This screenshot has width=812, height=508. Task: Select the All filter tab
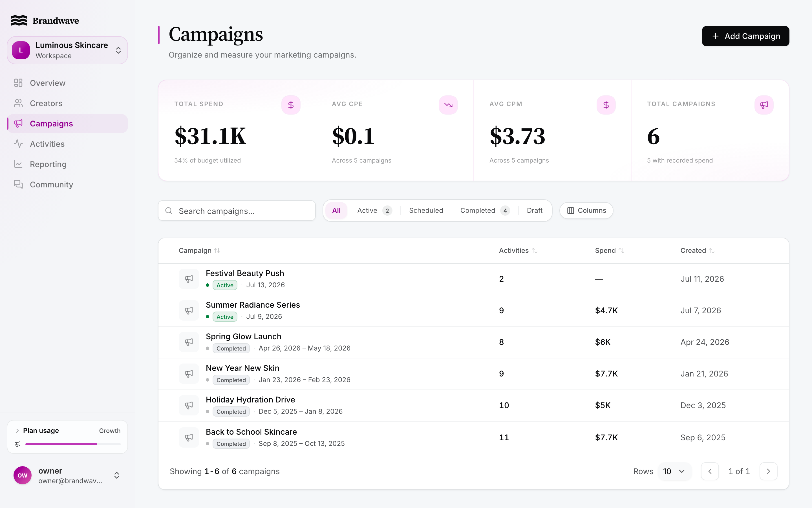click(336, 211)
